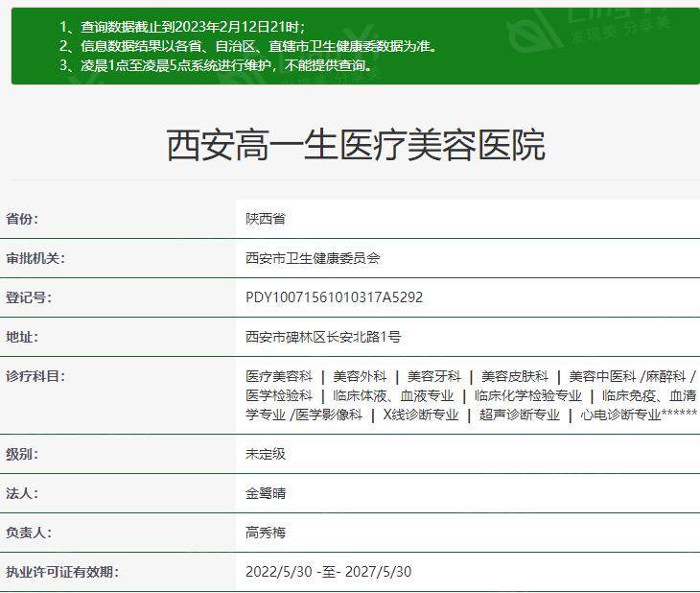Click notice line 1 about 2023年2月12日21时
The height and width of the screenshot is (593, 700).
tap(182, 27)
